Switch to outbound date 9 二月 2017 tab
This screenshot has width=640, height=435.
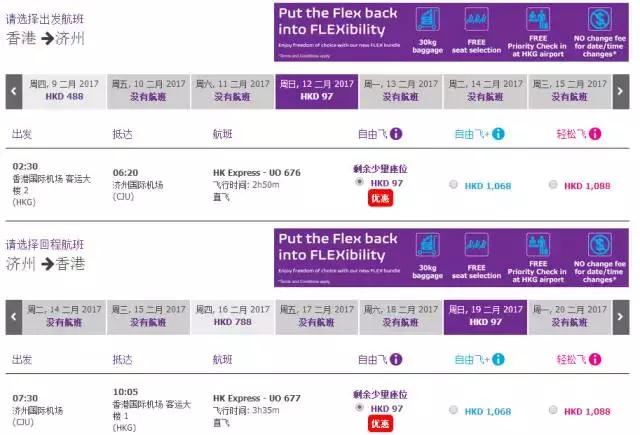point(66,89)
